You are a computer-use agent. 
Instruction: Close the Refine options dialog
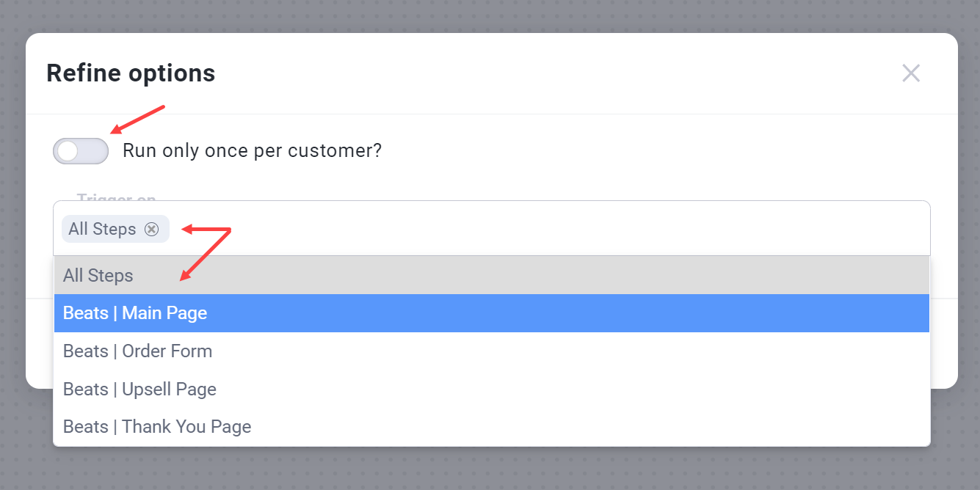click(x=910, y=73)
